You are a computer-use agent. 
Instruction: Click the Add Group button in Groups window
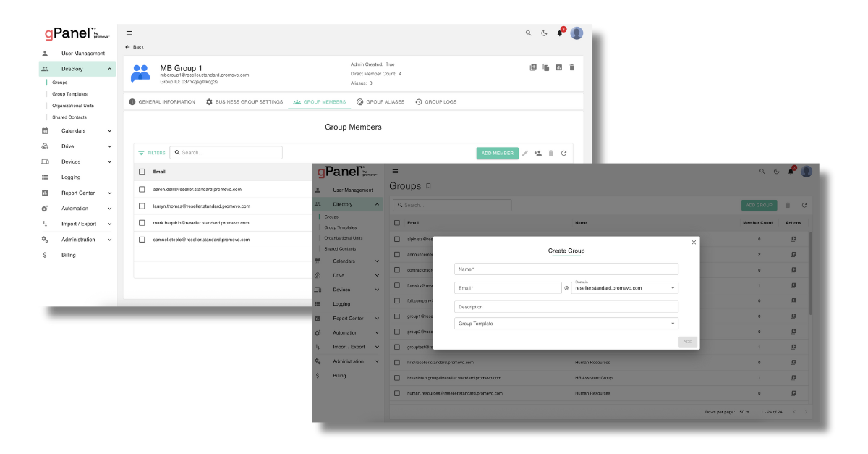(x=759, y=206)
